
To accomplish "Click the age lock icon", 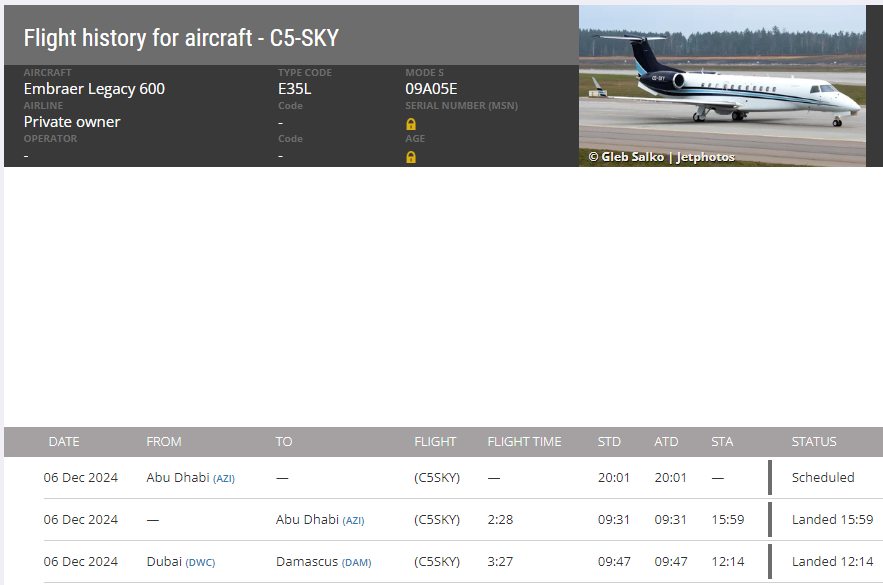I will pyautogui.click(x=411, y=157).
